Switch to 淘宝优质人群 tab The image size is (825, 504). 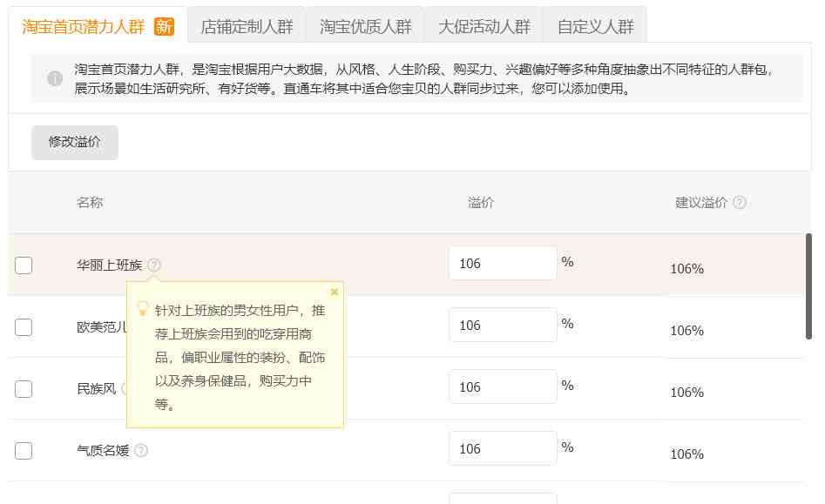pos(366,26)
